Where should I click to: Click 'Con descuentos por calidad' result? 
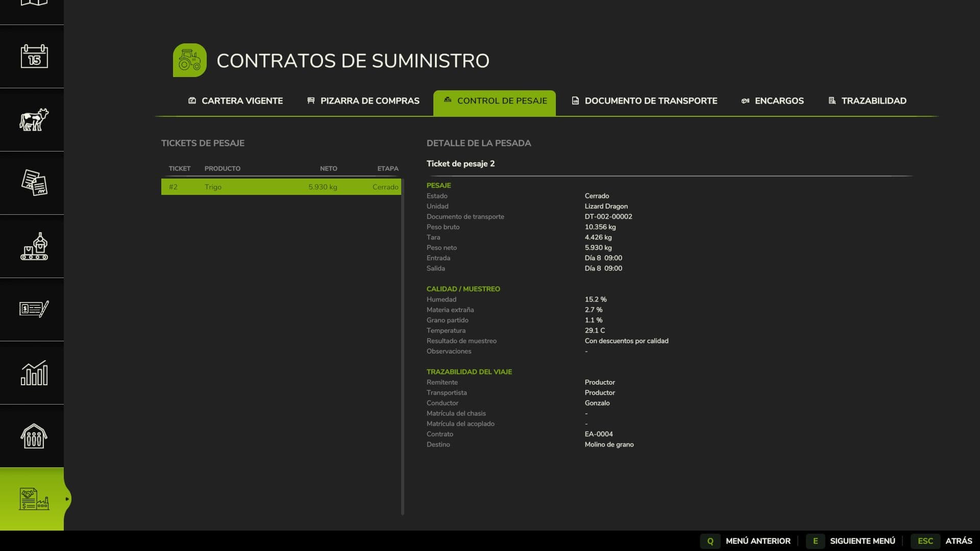click(626, 341)
